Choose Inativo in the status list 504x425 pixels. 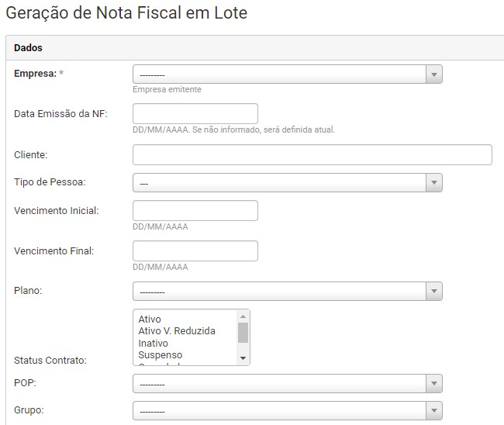(x=154, y=343)
